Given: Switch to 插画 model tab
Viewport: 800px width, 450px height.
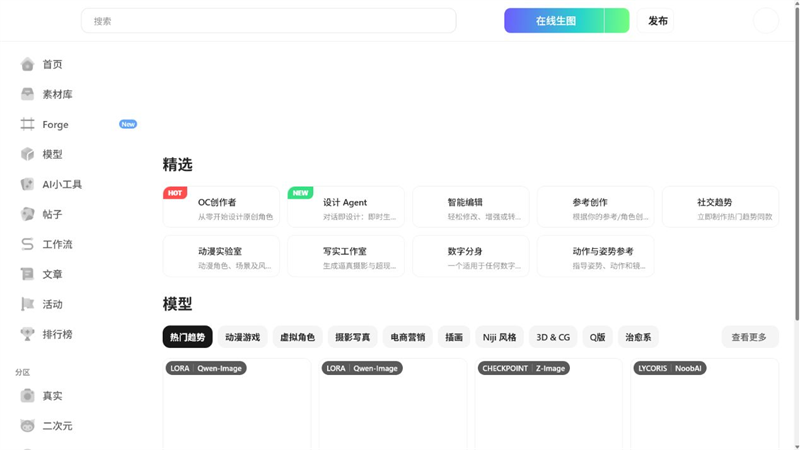Looking at the screenshot, I should tap(454, 337).
